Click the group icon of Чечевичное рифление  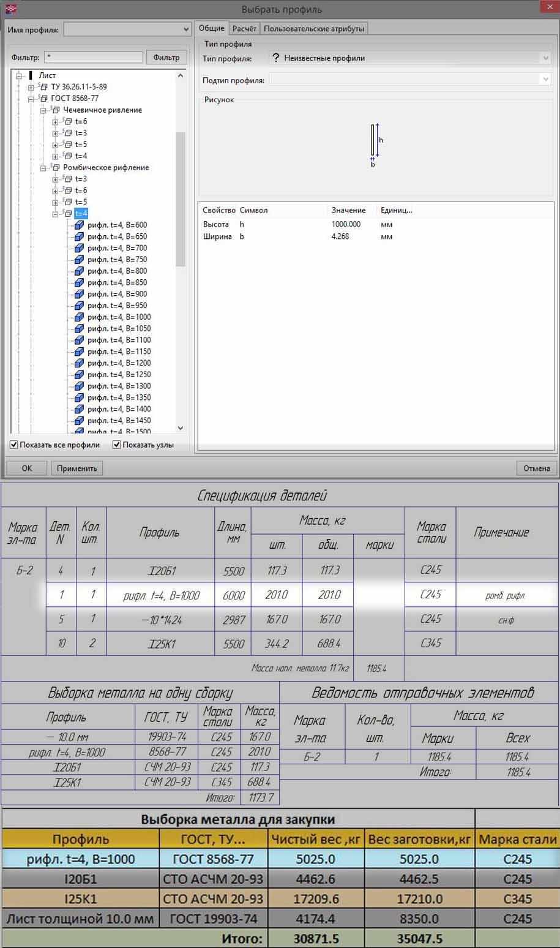pyautogui.click(x=56, y=110)
